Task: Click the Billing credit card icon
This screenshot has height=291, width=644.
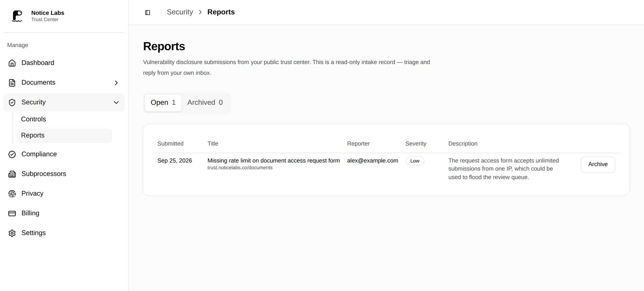Action: pyautogui.click(x=12, y=213)
